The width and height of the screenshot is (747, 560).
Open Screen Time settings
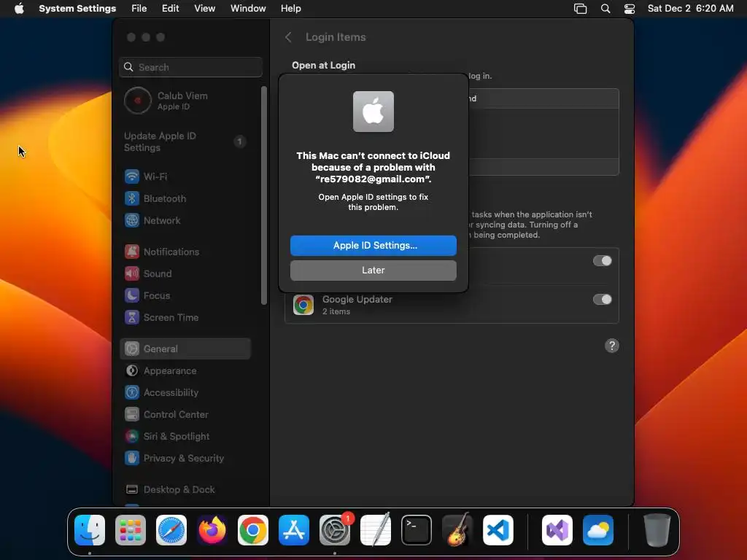[186, 318]
